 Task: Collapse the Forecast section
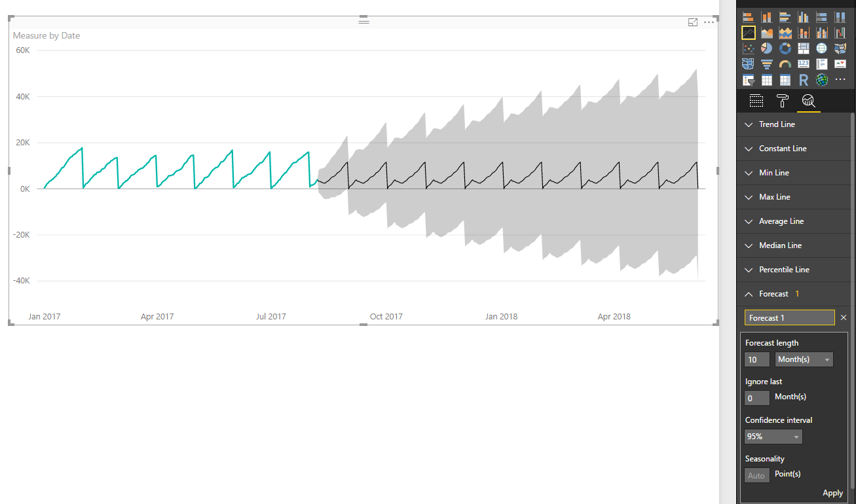793,294
